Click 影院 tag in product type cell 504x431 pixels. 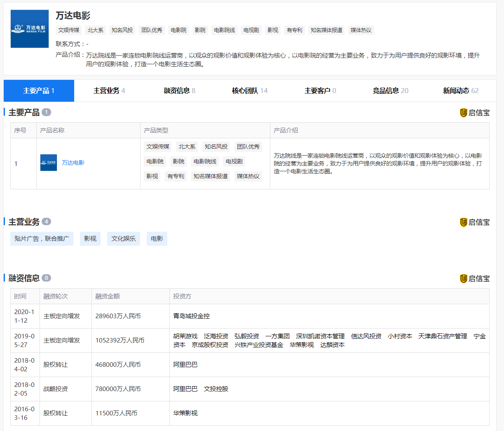pyautogui.click(x=178, y=161)
